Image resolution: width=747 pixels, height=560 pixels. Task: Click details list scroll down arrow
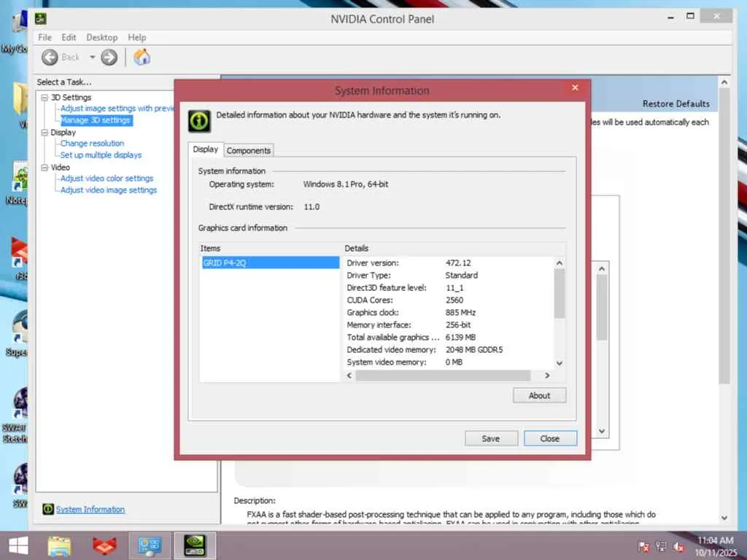point(560,363)
